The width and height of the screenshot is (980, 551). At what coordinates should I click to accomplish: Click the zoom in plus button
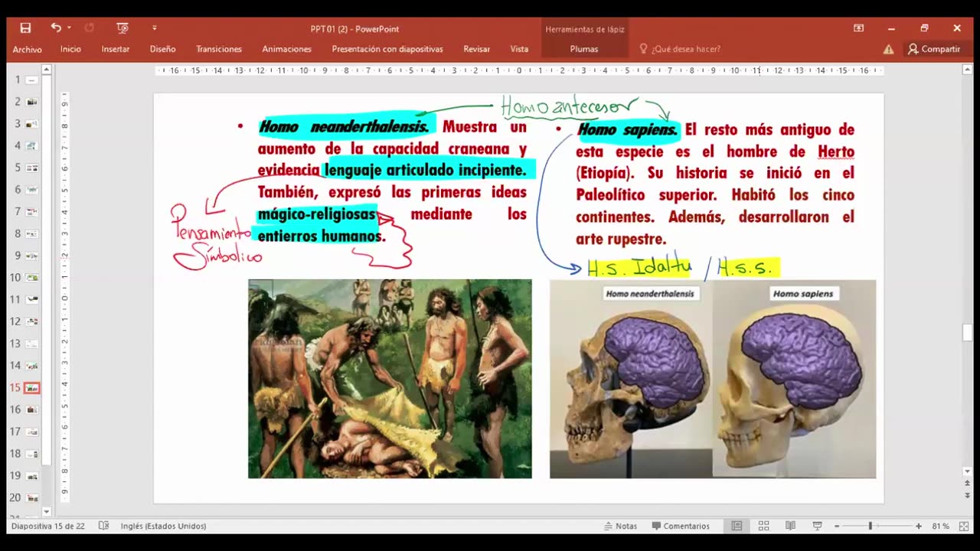(918, 526)
